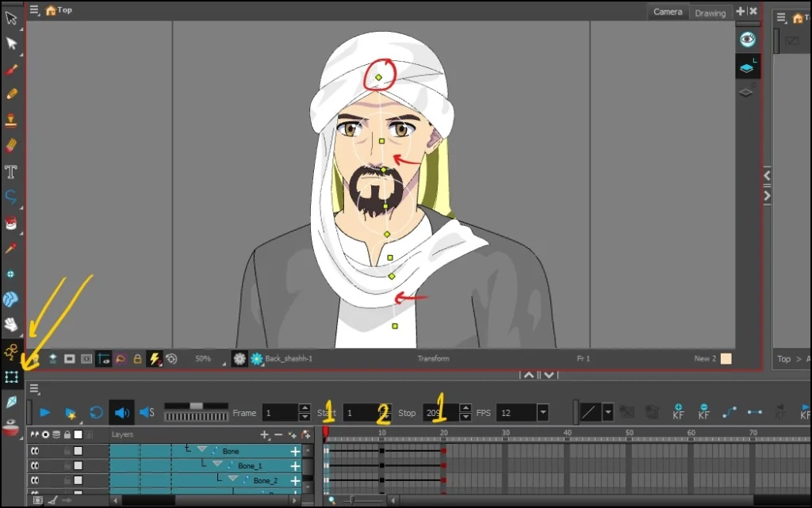Select the Text tool
Image resolution: width=812 pixels, height=508 pixels.
(x=11, y=171)
